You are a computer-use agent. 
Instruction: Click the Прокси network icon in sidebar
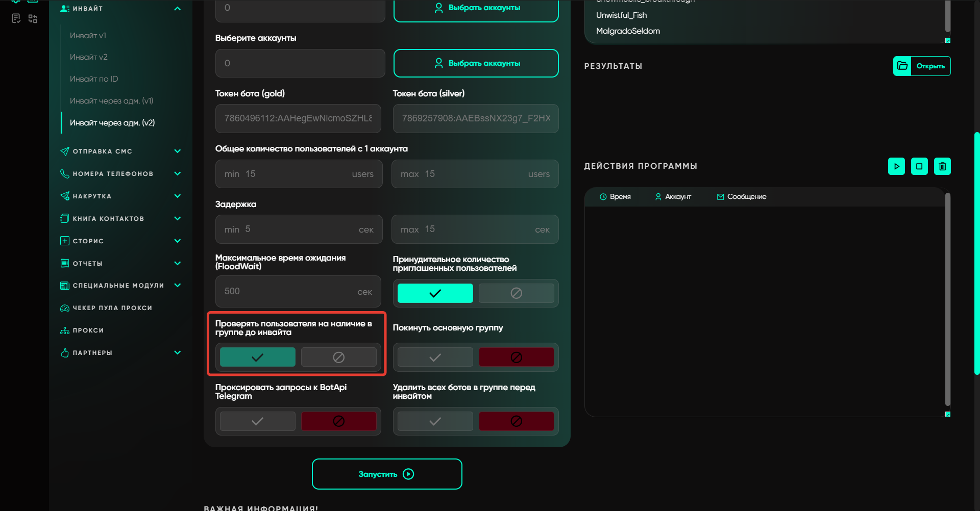(x=65, y=330)
